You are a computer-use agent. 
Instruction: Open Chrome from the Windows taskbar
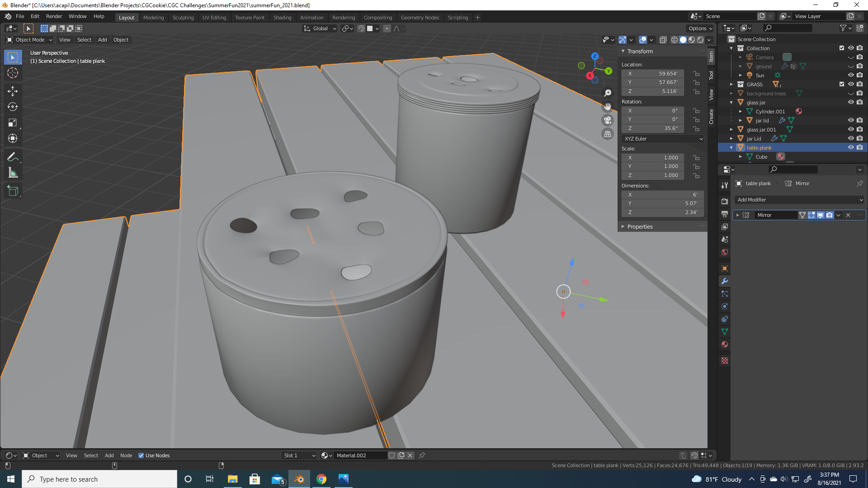(x=321, y=479)
